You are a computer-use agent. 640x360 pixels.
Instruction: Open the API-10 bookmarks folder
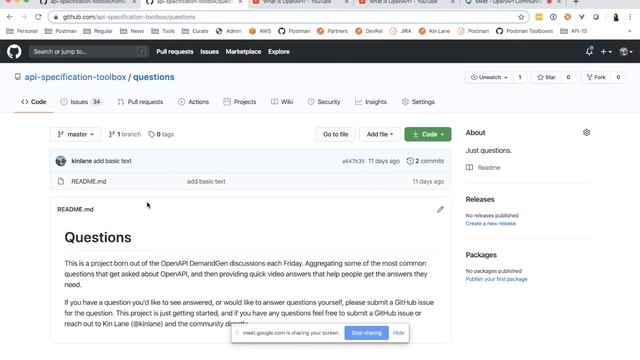(574, 31)
